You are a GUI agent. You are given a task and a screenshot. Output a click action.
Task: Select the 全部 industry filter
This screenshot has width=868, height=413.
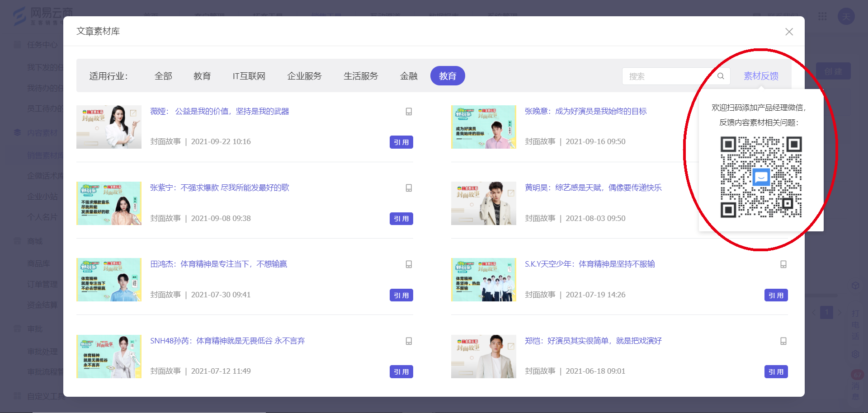163,76
